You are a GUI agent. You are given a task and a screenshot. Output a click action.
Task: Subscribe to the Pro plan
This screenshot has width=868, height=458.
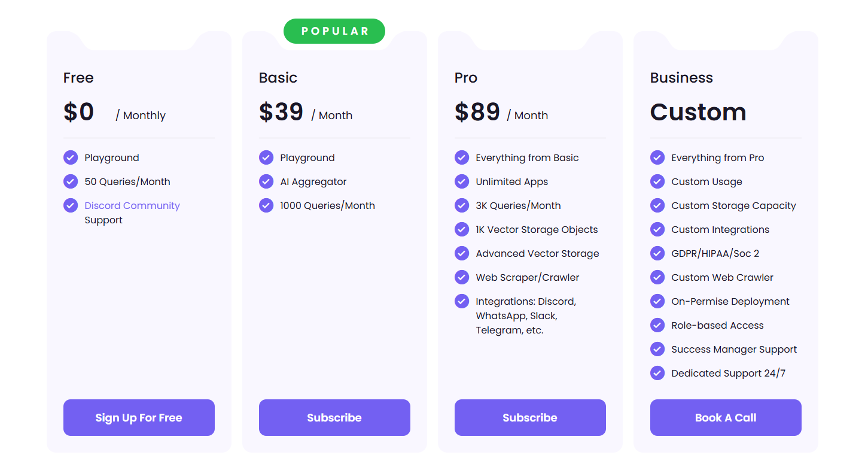click(x=530, y=417)
